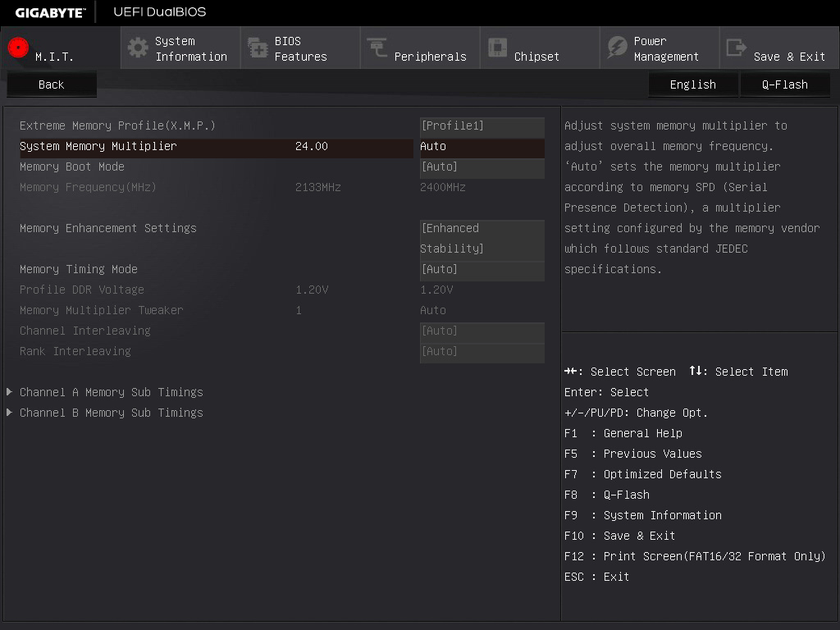The image size is (840, 630).
Task: Click F1 General Help hint
Action: coord(623,433)
